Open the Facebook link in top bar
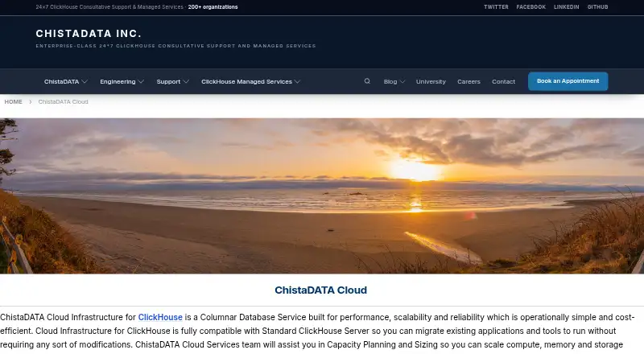The width and height of the screenshot is (644, 354). pyautogui.click(x=531, y=7)
